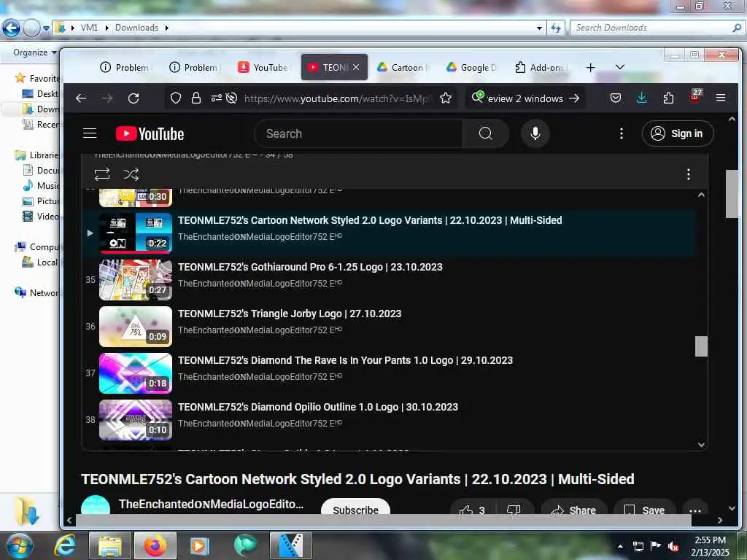This screenshot has height=560, width=747.
Task: Open Windows Media Player from the taskbar
Action: tap(199, 545)
